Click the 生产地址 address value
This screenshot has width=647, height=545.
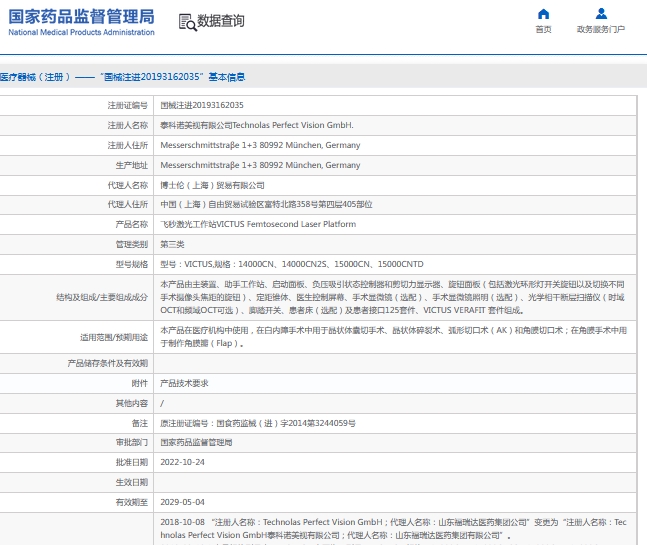pyautogui.click(x=260, y=165)
